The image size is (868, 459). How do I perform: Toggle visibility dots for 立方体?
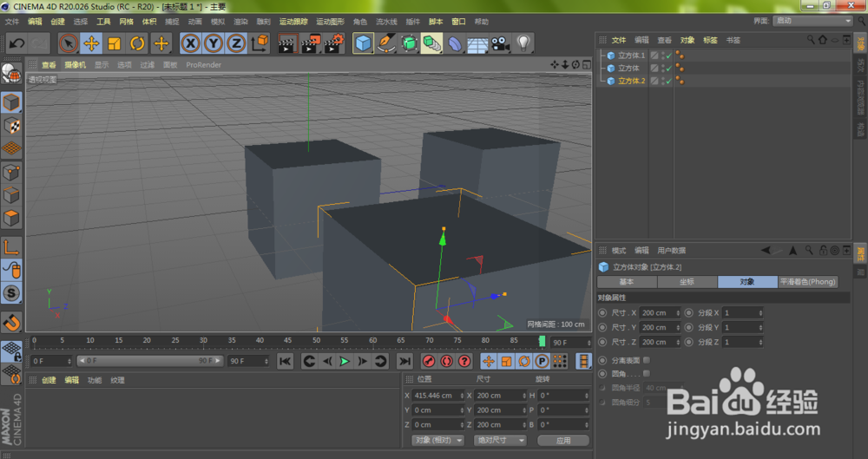662,68
